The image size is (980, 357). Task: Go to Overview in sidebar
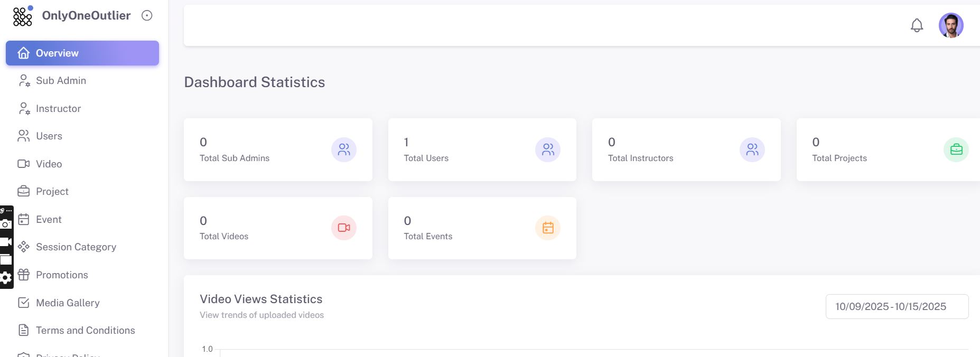click(82, 53)
